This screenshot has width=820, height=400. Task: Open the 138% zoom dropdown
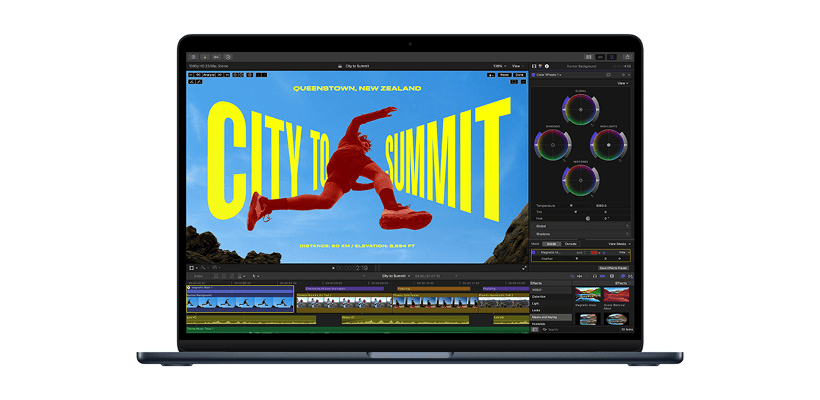tap(498, 66)
